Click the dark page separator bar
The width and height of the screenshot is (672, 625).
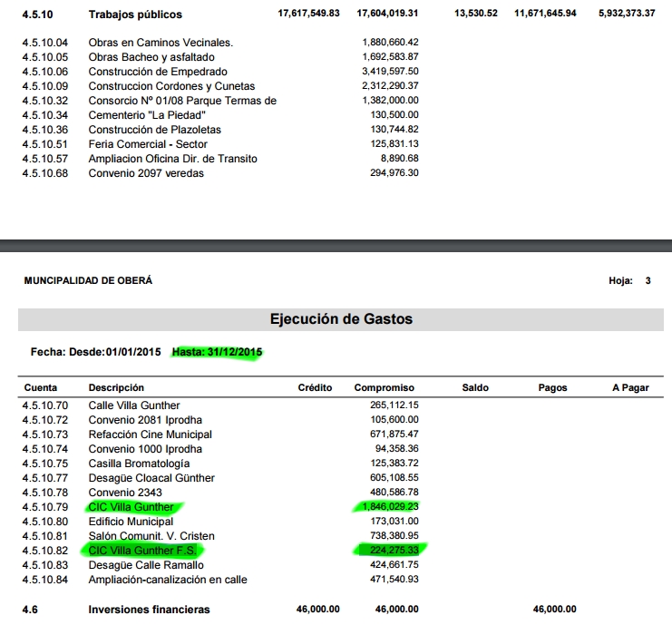336,245
